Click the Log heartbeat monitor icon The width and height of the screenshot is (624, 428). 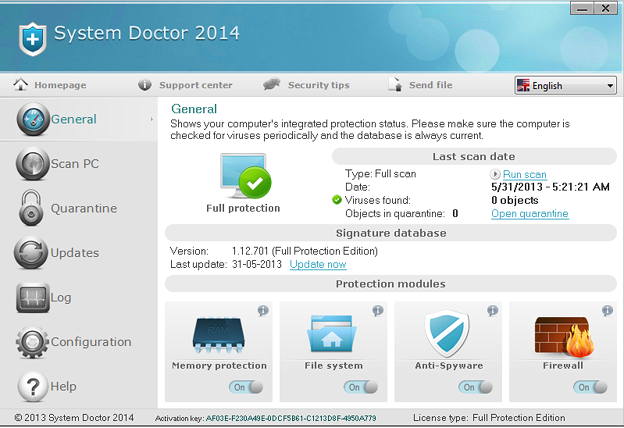(33, 297)
